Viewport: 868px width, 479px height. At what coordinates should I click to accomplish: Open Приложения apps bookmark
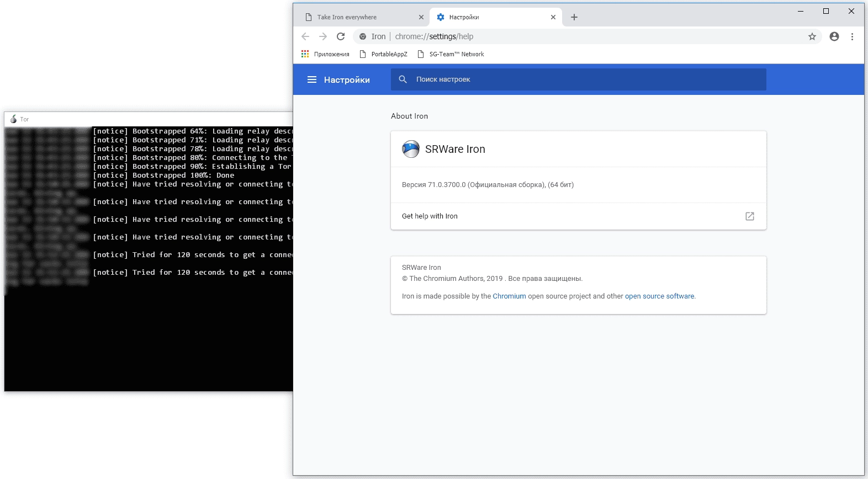[325, 54]
